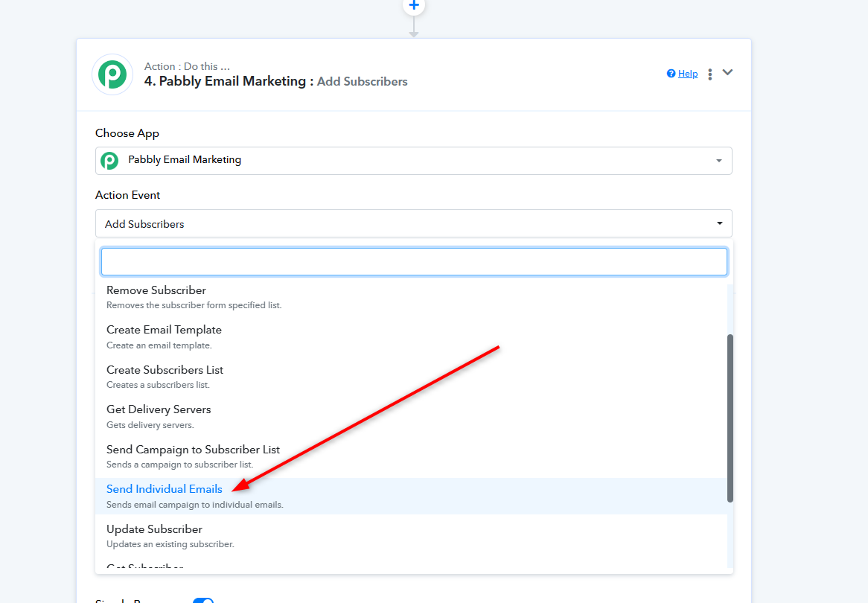
Task: Click the dropdown list scrollbar thumb
Action: (730, 418)
